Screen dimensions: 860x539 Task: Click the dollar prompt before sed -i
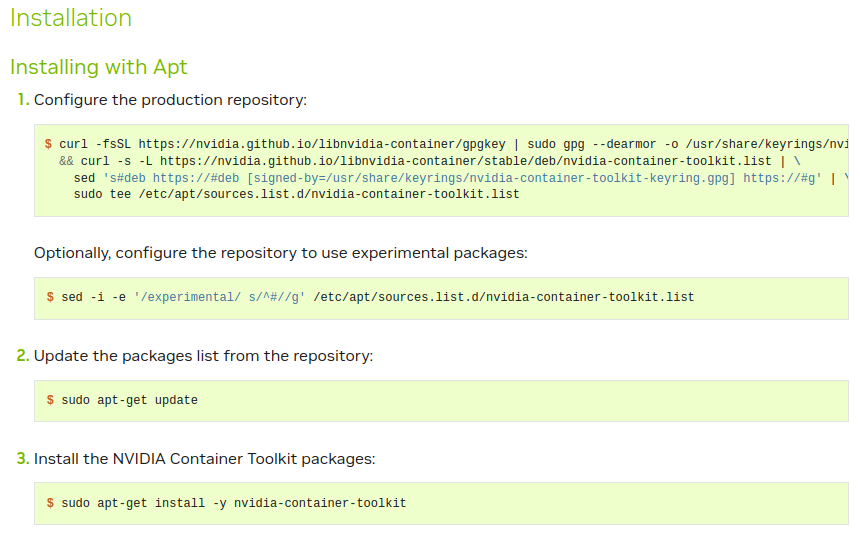[x=50, y=297]
